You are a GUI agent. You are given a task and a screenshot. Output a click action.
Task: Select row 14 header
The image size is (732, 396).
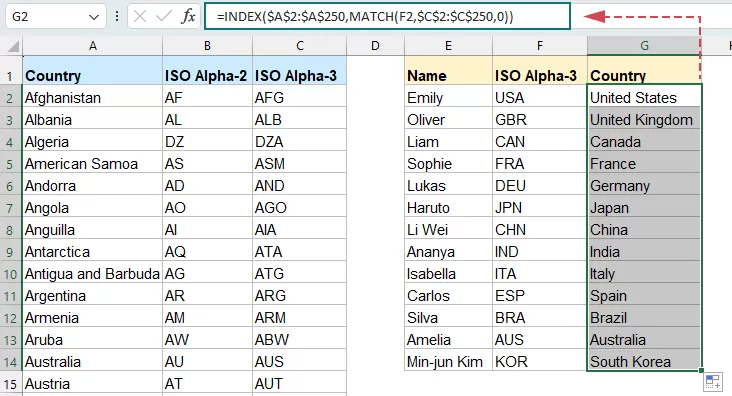(x=10, y=362)
